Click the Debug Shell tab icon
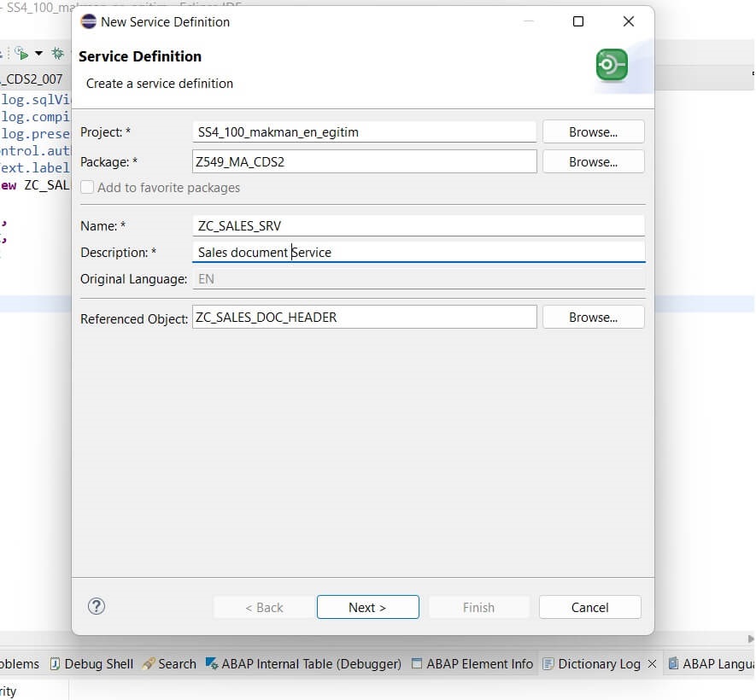The height and width of the screenshot is (700, 756). (x=55, y=664)
